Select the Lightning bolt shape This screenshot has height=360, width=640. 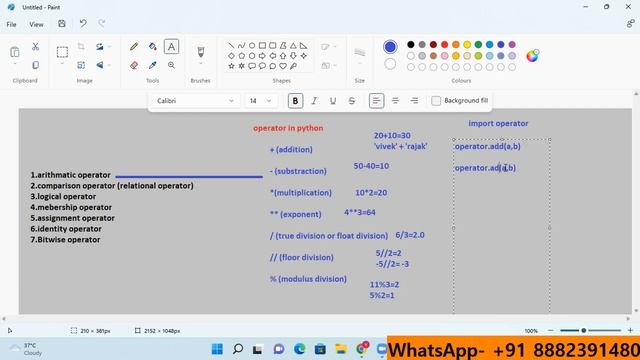293,66
